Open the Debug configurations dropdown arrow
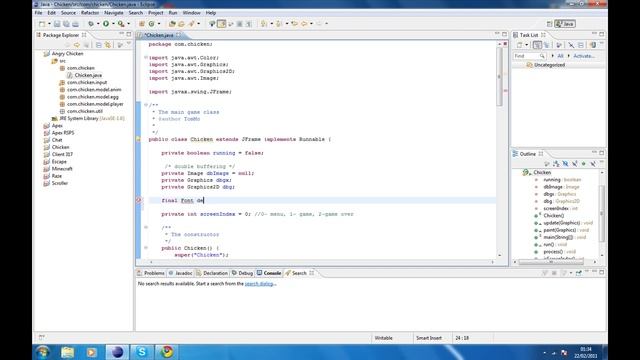Screen dimensions: 640x360 pyautogui.click(x=98, y=24)
